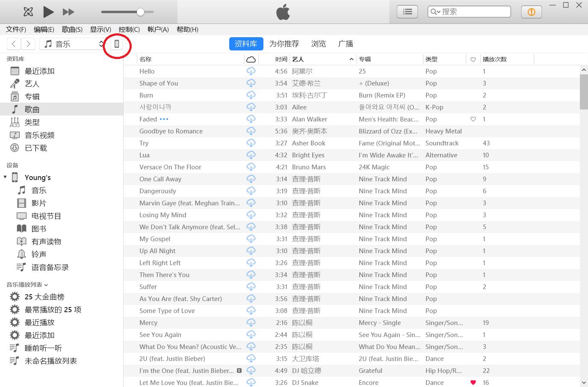Viewport: 588px width, 387px height.
Task: Adjust the volume slider knob
Action: [x=140, y=12]
